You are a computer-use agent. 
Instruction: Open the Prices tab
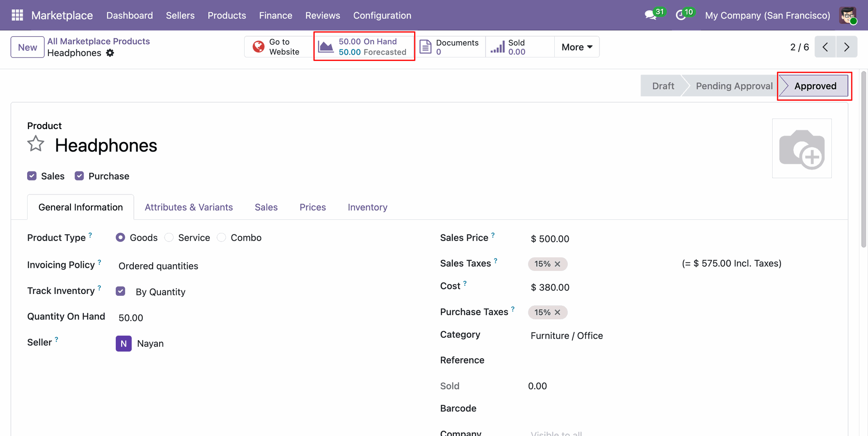pyautogui.click(x=312, y=207)
